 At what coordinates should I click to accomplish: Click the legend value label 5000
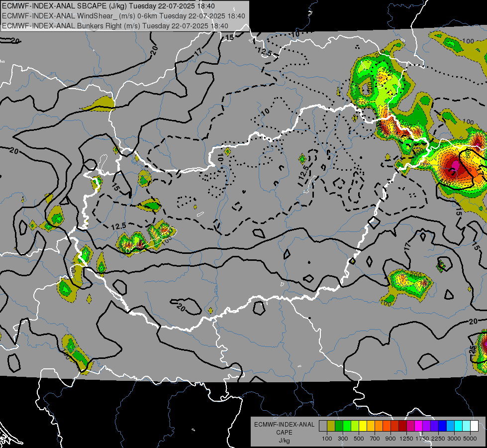(470, 439)
